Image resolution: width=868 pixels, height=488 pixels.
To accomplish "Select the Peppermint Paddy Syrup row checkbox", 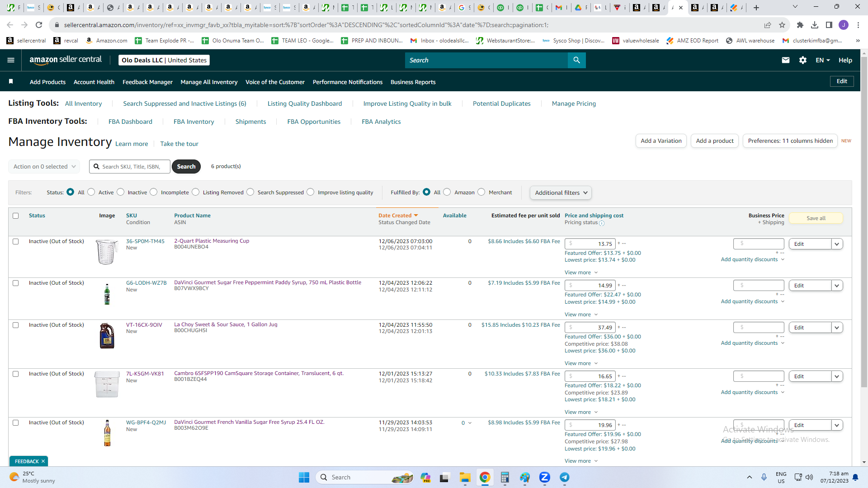I will [x=16, y=283].
